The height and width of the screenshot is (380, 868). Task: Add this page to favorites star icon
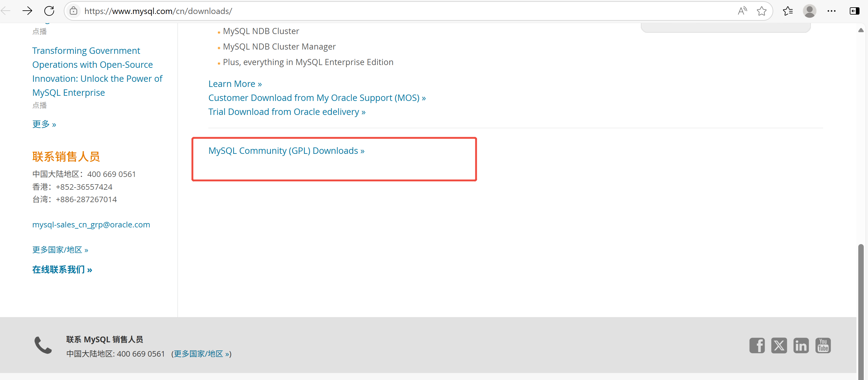(761, 11)
